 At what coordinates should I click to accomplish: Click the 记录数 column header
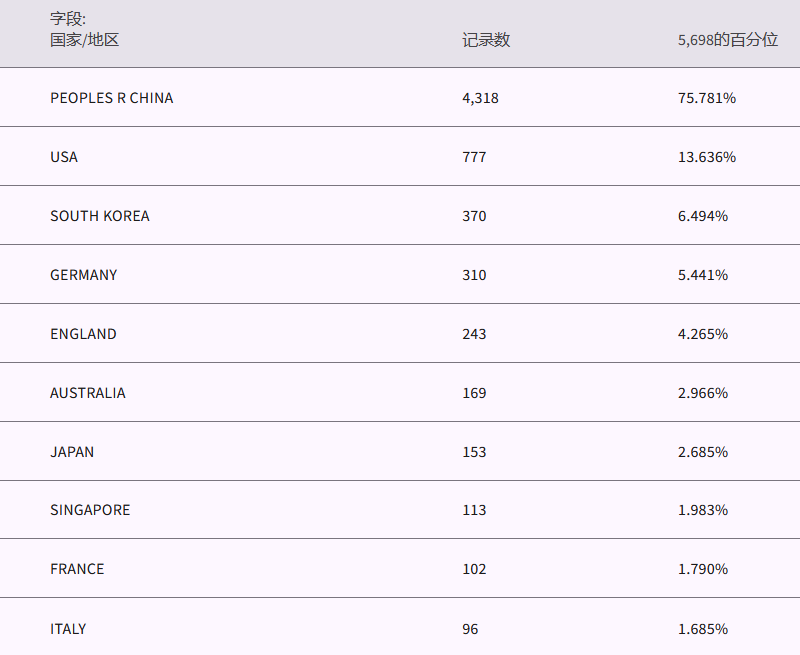point(486,40)
